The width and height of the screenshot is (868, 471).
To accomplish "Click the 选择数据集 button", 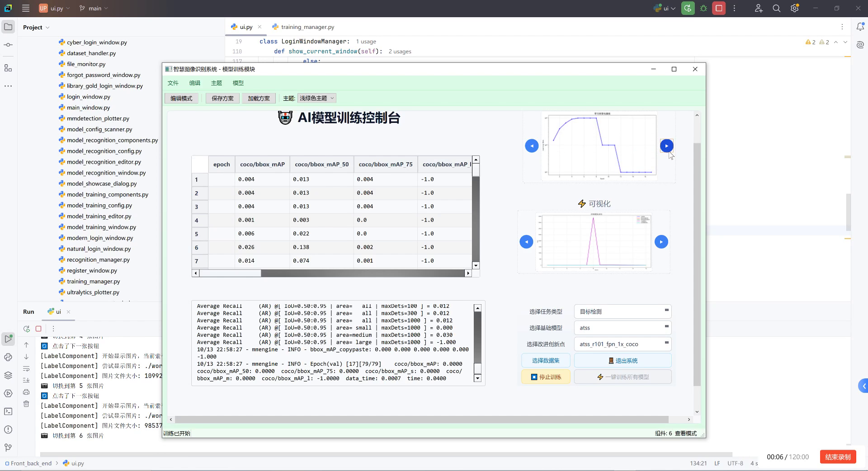I will coord(546,360).
